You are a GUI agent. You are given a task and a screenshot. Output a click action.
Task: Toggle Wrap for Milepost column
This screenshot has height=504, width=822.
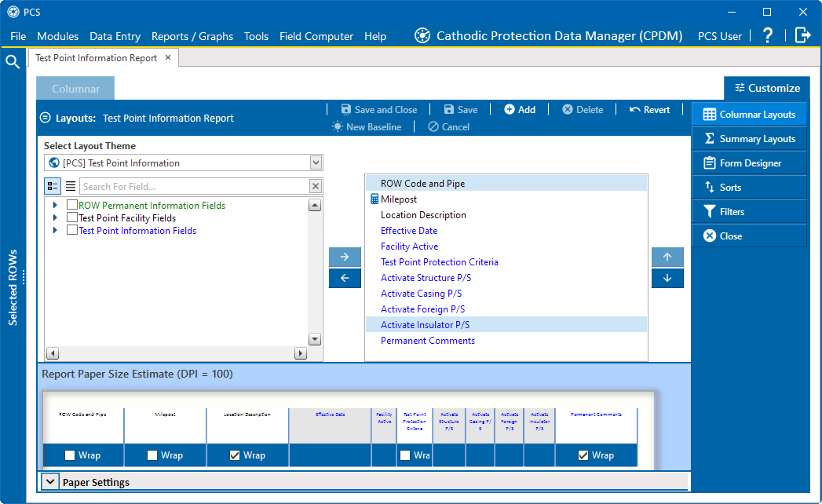152,455
